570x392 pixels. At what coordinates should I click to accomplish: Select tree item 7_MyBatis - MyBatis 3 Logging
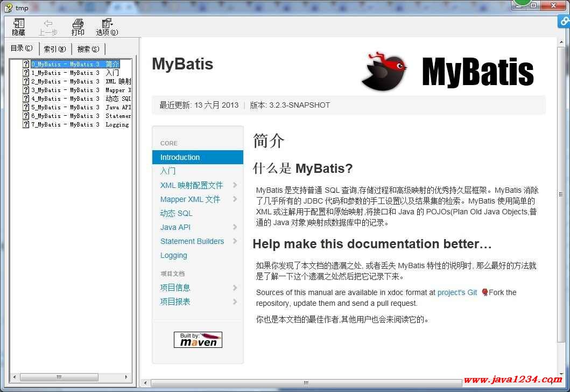[x=80, y=124]
